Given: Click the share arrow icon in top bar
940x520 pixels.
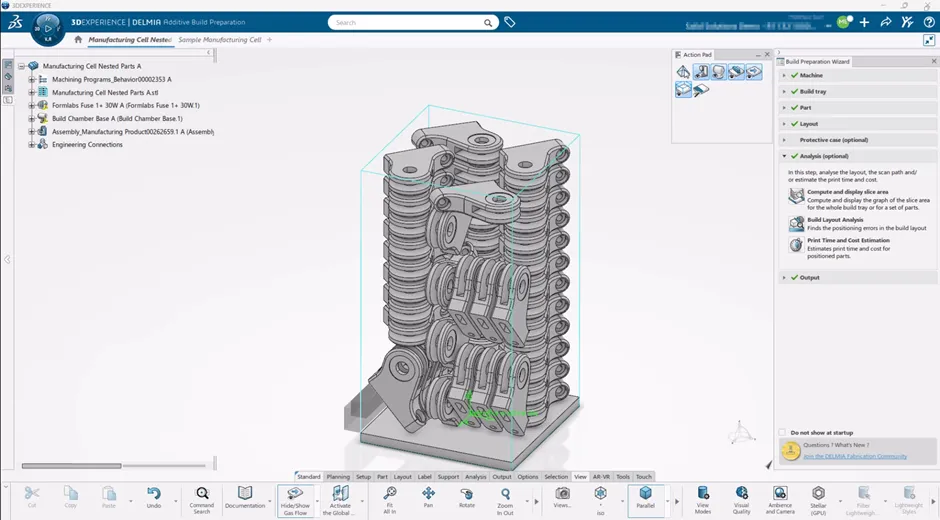Looking at the screenshot, I should click(x=885, y=22).
